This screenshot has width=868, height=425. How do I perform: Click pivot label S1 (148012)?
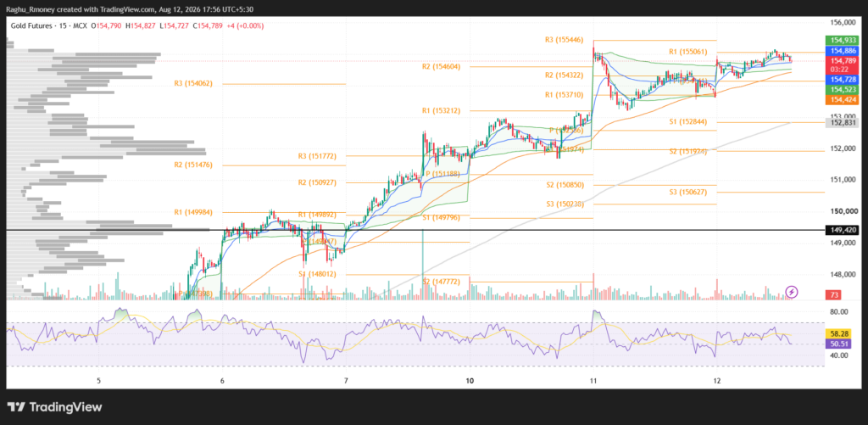317,274
